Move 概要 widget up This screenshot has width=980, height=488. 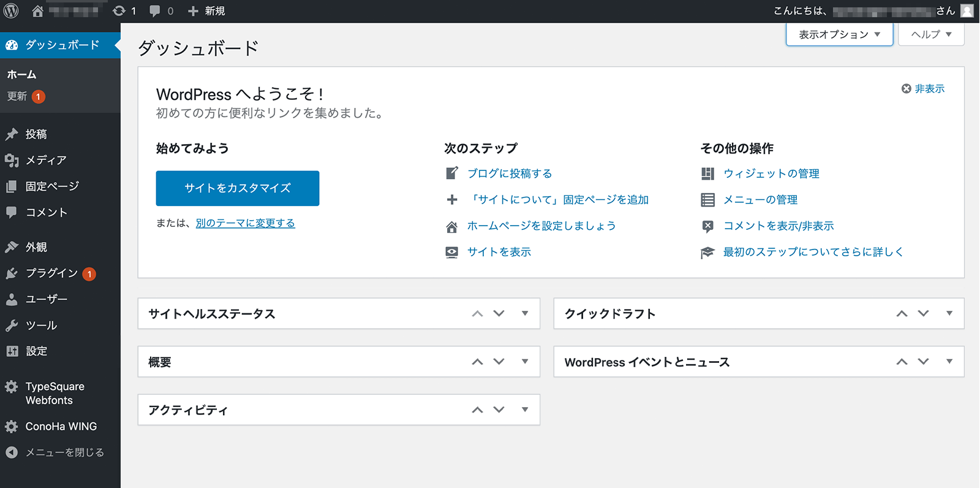pos(478,362)
